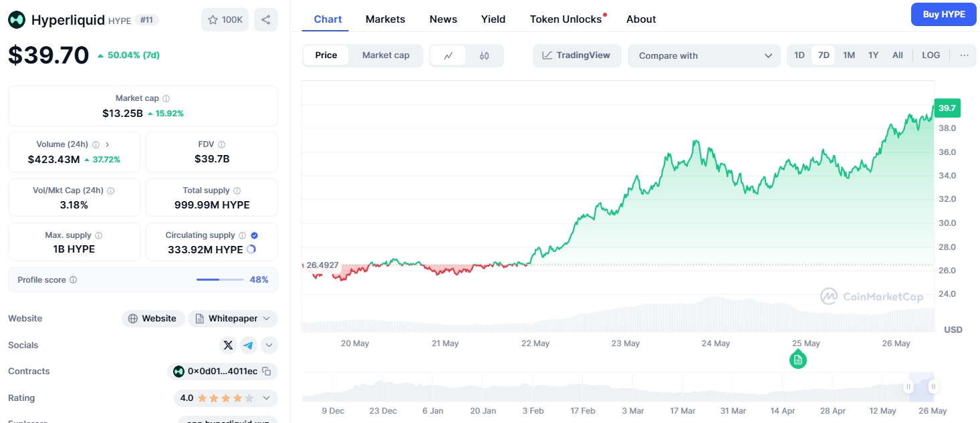
Task: Click the Vol/Mkt Cap (24h) info icon
Action: click(111, 190)
